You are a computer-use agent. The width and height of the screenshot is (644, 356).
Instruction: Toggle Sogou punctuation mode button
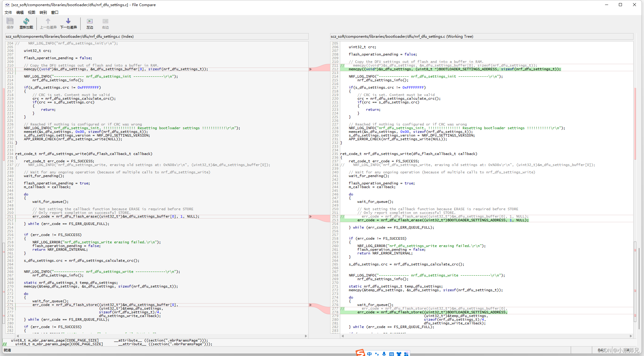click(377, 354)
